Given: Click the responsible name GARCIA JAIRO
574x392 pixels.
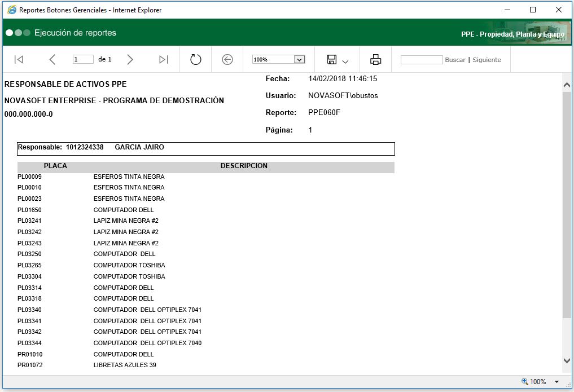Looking at the screenshot, I should tap(139, 147).
